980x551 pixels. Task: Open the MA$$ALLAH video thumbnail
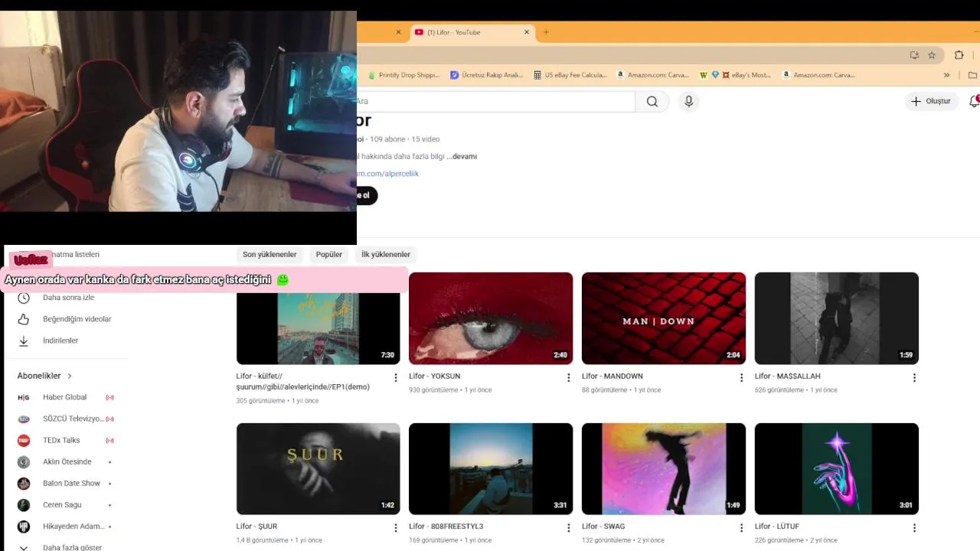[837, 318]
